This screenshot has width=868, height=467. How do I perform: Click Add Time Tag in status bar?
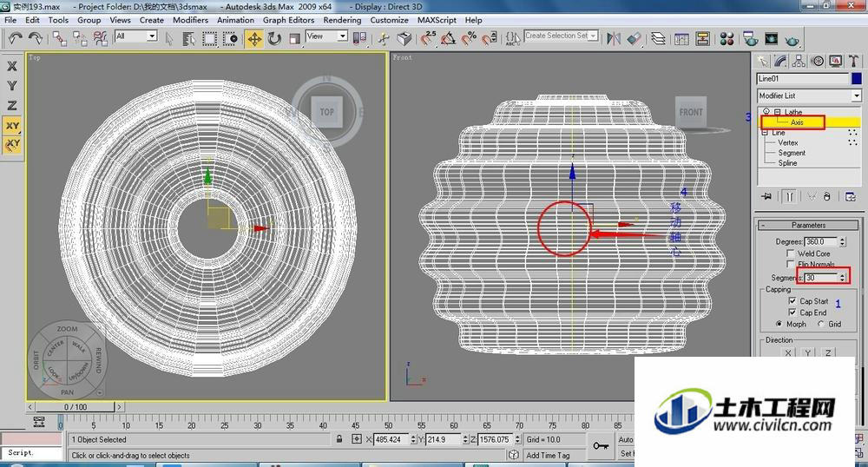(x=548, y=455)
